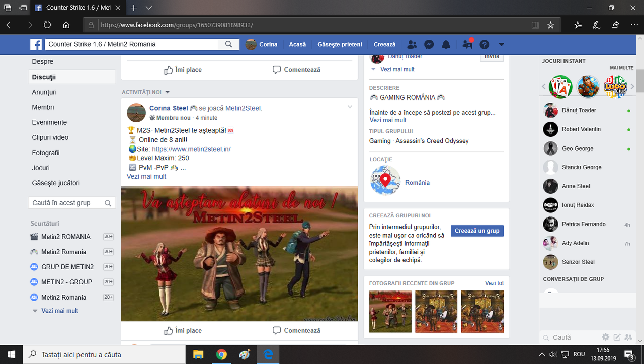Open post options arrow on Corina Steel post
The height and width of the screenshot is (364, 644).
(x=350, y=107)
